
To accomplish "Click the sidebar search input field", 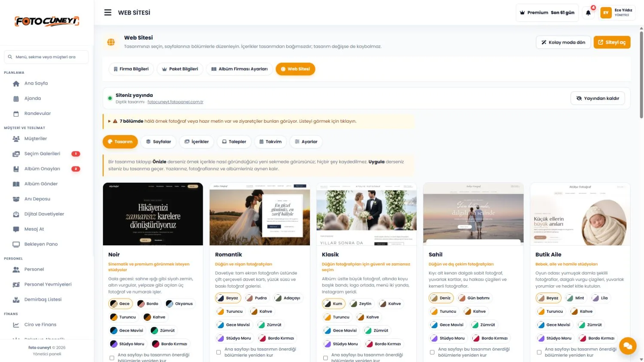I will (46, 57).
